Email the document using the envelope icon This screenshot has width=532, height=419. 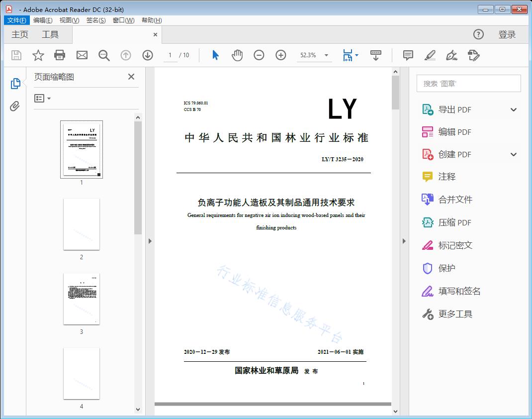click(82, 55)
